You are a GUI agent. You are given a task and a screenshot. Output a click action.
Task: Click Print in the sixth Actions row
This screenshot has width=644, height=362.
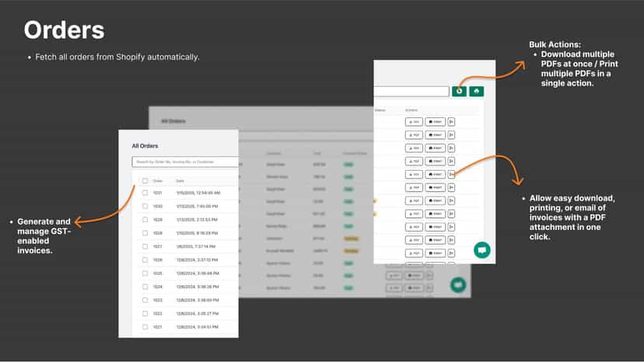435,187
